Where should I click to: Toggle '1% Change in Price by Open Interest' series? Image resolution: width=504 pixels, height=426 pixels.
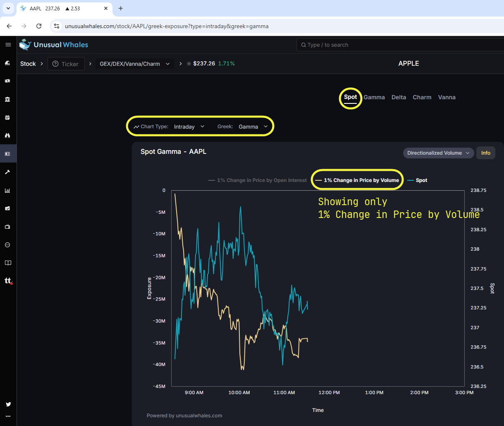tap(258, 180)
